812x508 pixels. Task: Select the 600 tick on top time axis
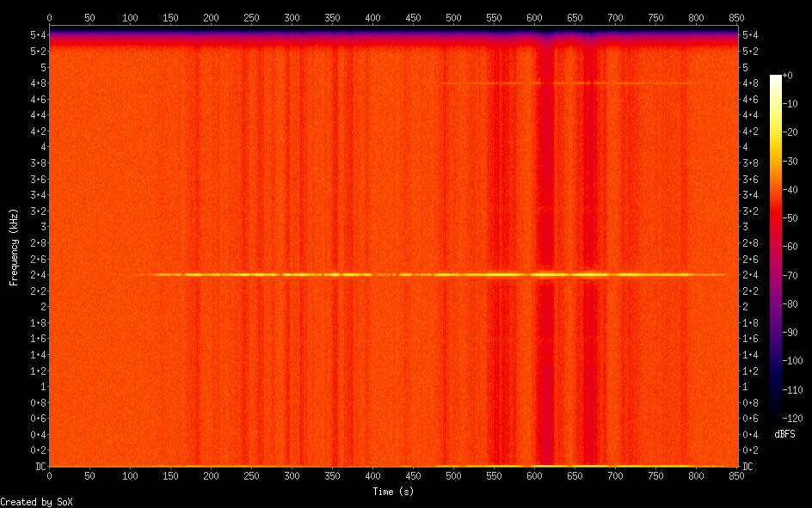click(534, 17)
